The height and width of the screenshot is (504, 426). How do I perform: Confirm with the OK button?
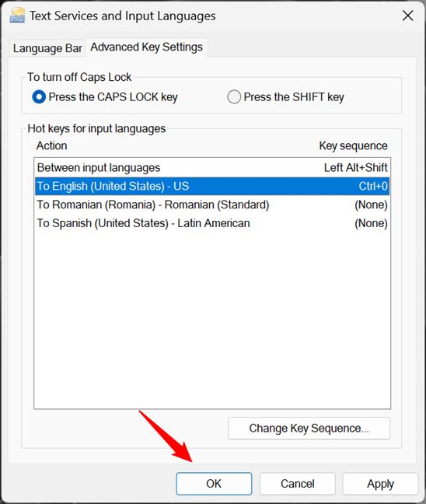point(214,484)
